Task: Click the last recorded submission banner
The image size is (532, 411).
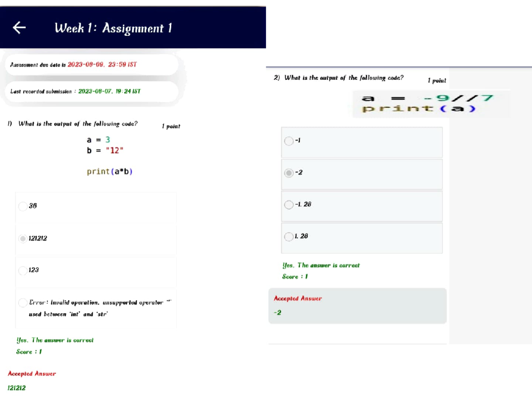Action: coord(91,92)
